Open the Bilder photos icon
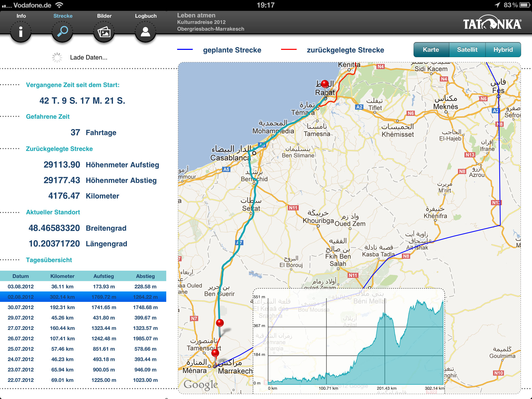532x399 pixels. [x=104, y=32]
